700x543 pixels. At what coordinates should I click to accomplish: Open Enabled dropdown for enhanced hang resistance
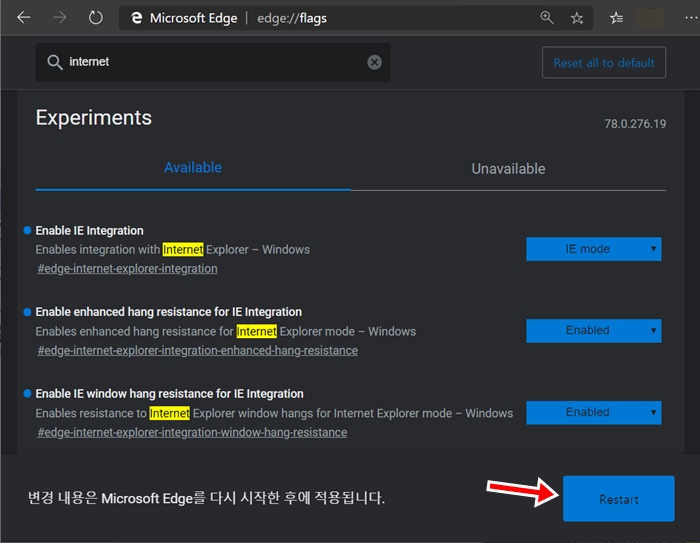(x=594, y=330)
